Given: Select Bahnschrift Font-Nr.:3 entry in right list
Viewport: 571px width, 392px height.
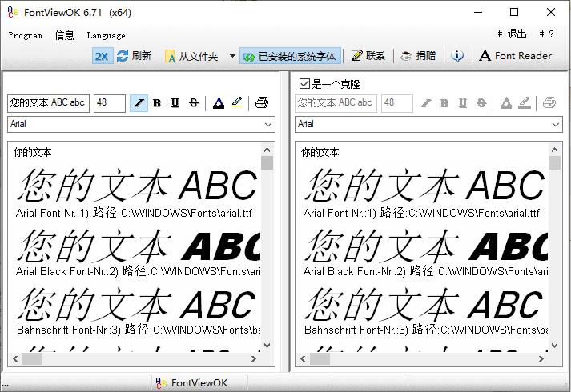Looking at the screenshot, I should [426, 330].
